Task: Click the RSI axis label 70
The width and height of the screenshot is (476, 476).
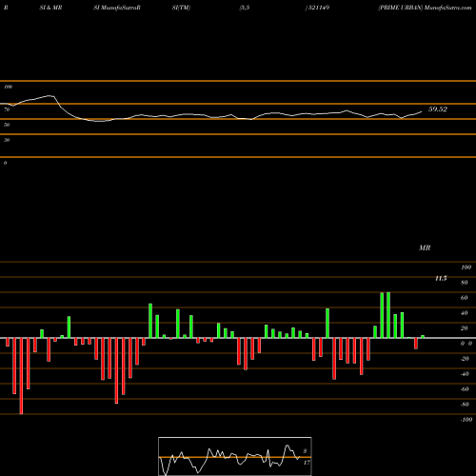Action: click(x=7, y=109)
